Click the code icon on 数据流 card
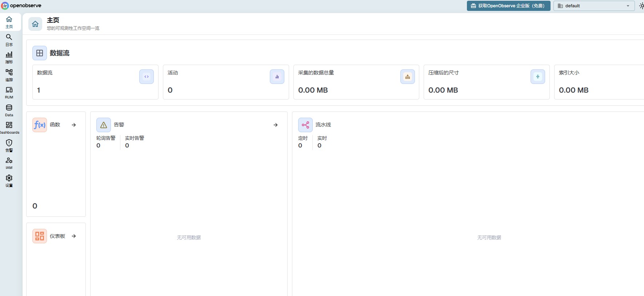 (x=147, y=77)
